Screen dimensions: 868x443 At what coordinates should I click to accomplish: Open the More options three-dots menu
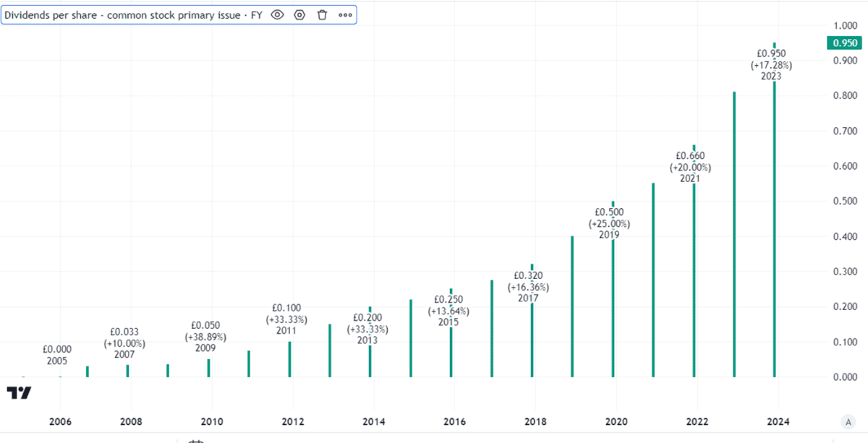[345, 14]
